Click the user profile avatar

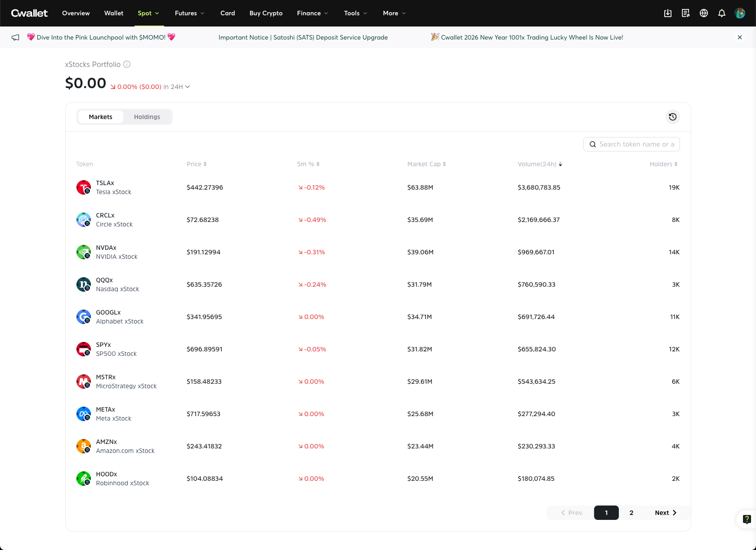coord(740,13)
